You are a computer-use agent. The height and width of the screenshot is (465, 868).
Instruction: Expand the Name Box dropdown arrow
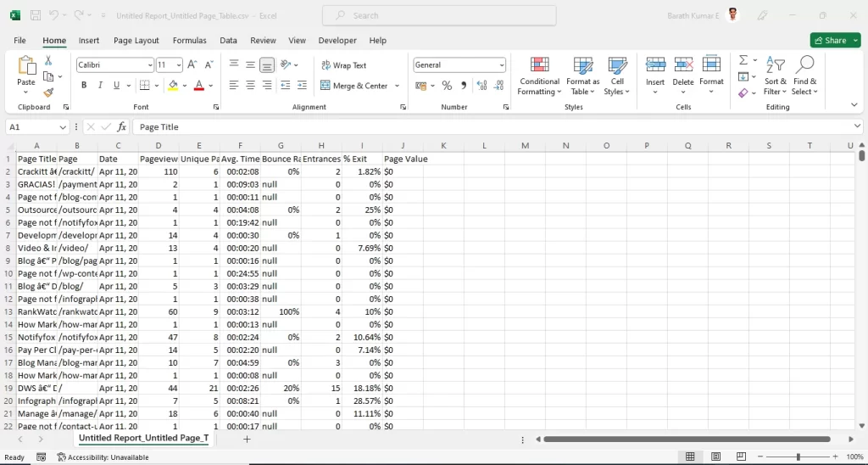click(63, 127)
